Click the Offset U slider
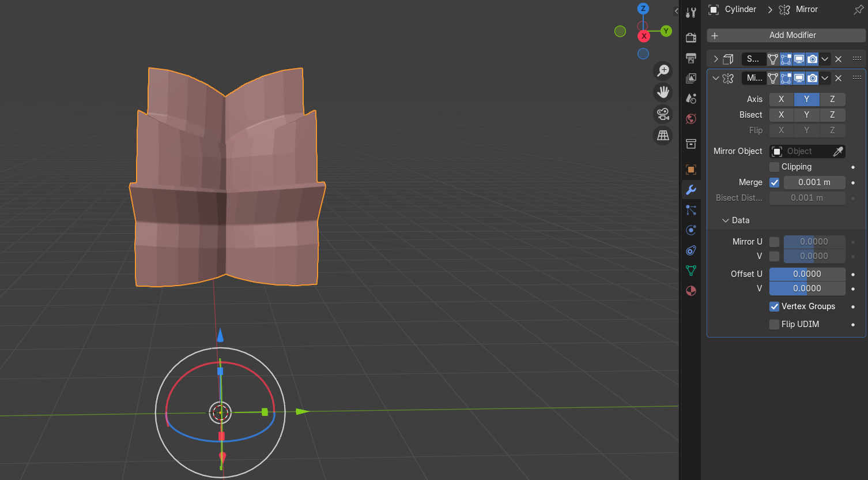This screenshot has width=868, height=480. [x=807, y=274]
